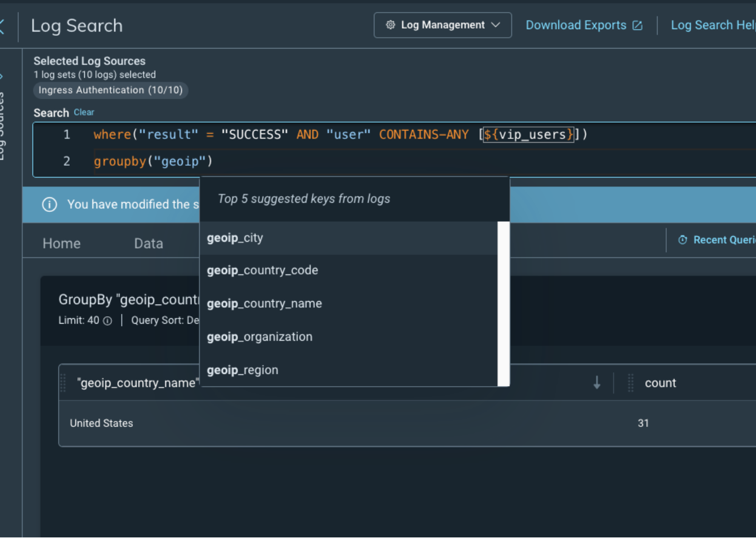
Task: Select the geoip_region suggestion
Action: (242, 370)
